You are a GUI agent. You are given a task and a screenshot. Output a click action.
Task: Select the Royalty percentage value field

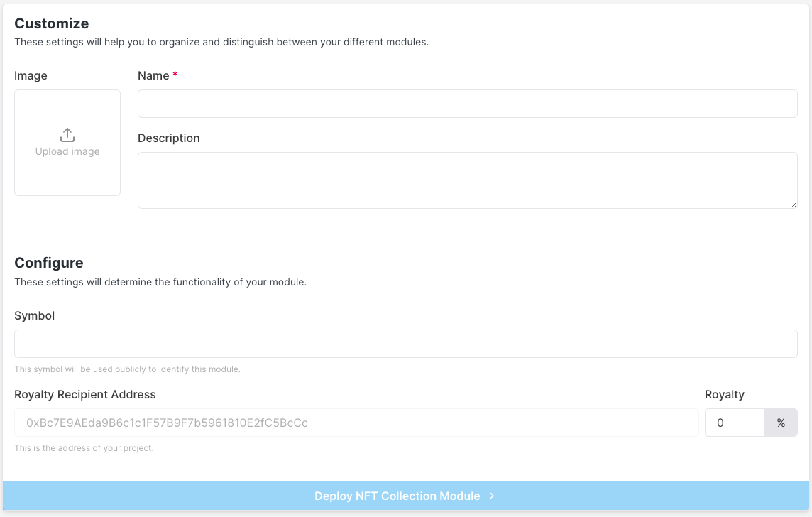[x=735, y=423]
